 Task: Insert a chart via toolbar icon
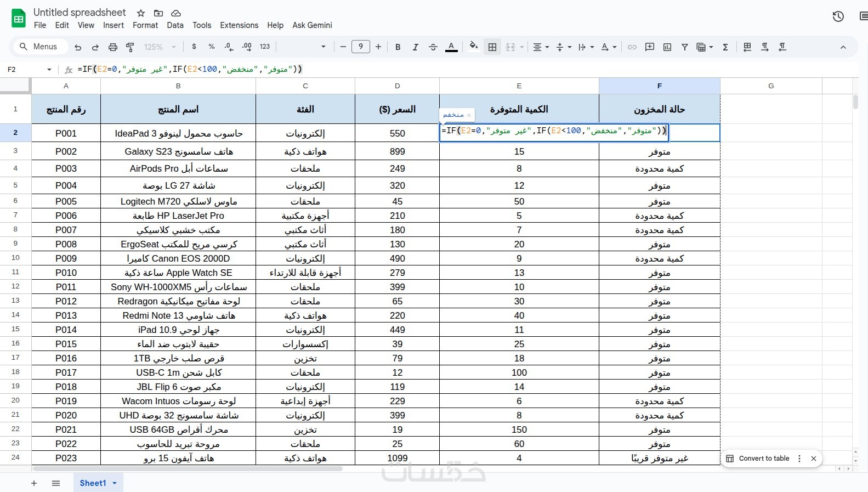coord(667,47)
